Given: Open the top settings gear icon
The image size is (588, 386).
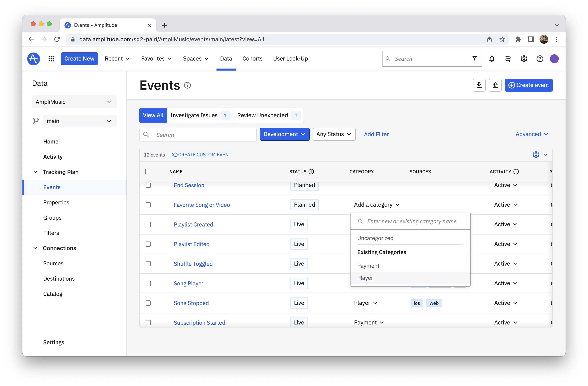Looking at the screenshot, I should (x=524, y=59).
